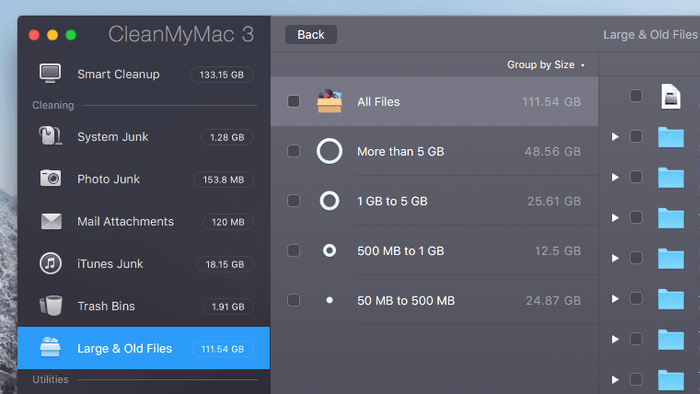Screen dimensions: 700x394
Task: Go back using the Back button
Action: click(311, 34)
